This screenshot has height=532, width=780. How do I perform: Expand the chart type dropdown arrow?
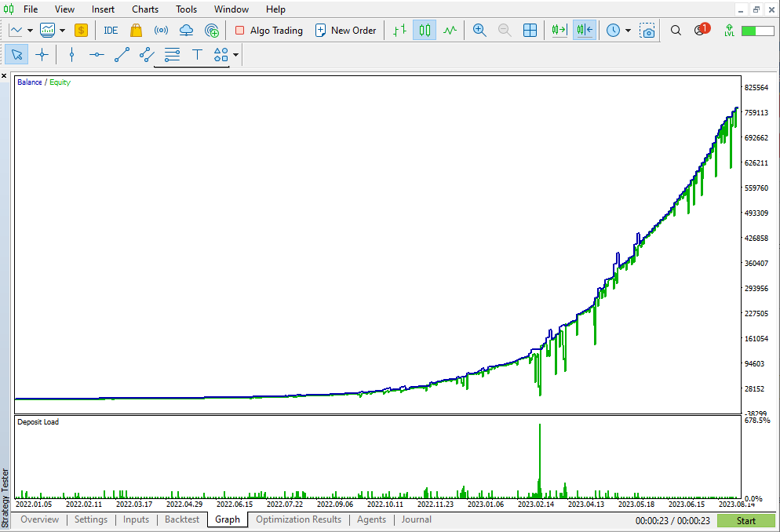(x=30, y=31)
